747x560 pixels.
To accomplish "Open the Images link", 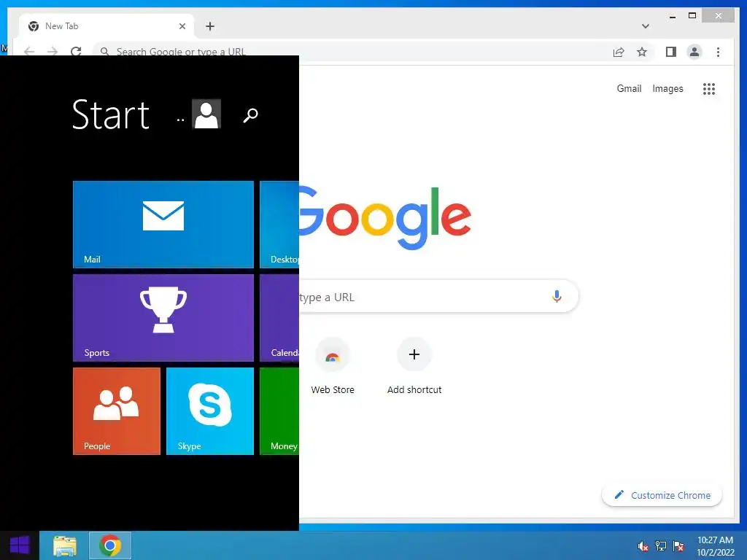I will tap(667, 88).
